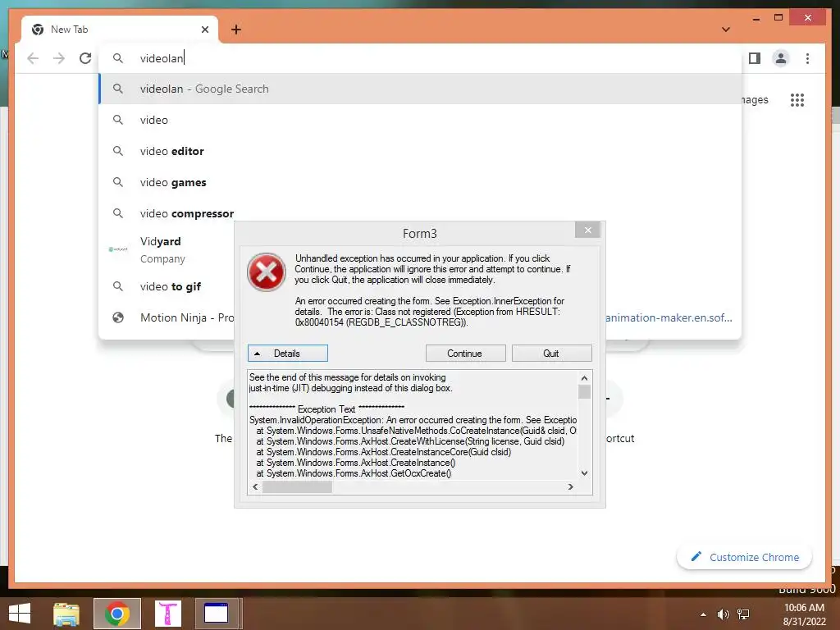Click the Chrome back arrow
840x630 pixels.
(33, 58)
